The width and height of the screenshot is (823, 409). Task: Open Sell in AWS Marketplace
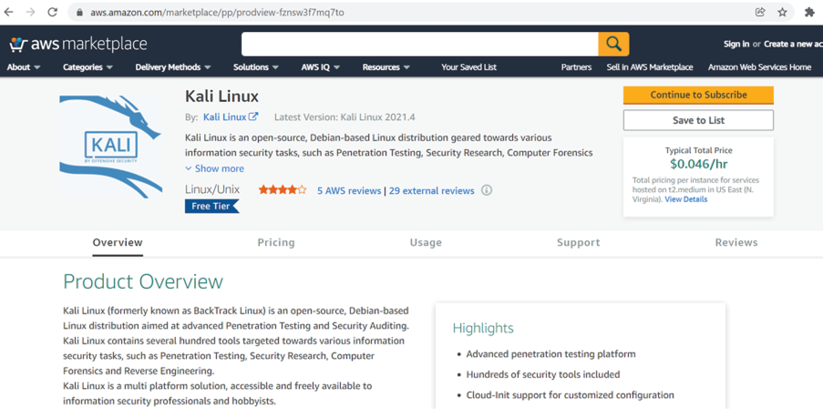coord(650,67)
